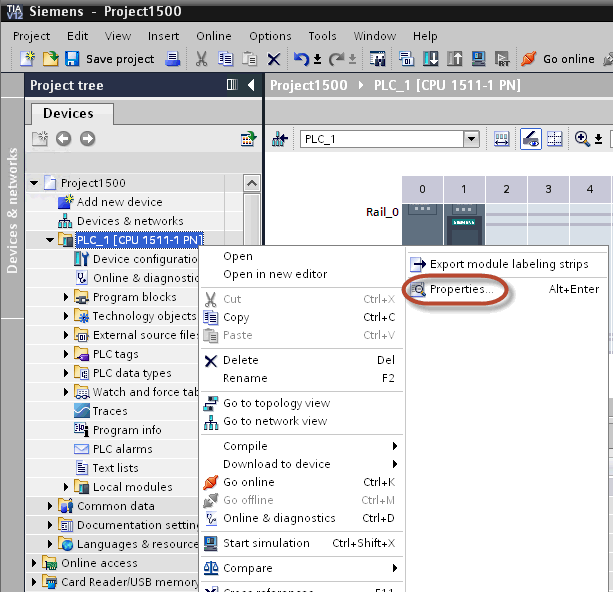Open the undo history dropdown arrow

coord(317,59)
